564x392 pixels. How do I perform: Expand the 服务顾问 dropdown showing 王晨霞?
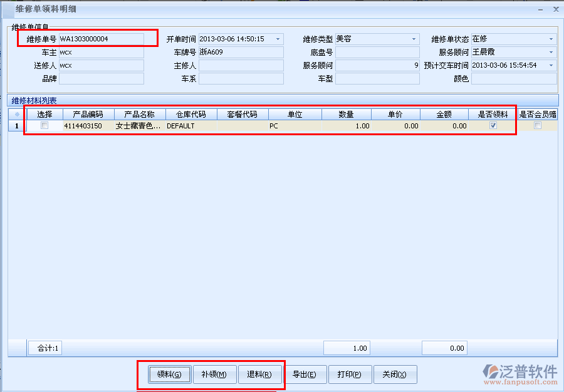(x=551, y=53)
